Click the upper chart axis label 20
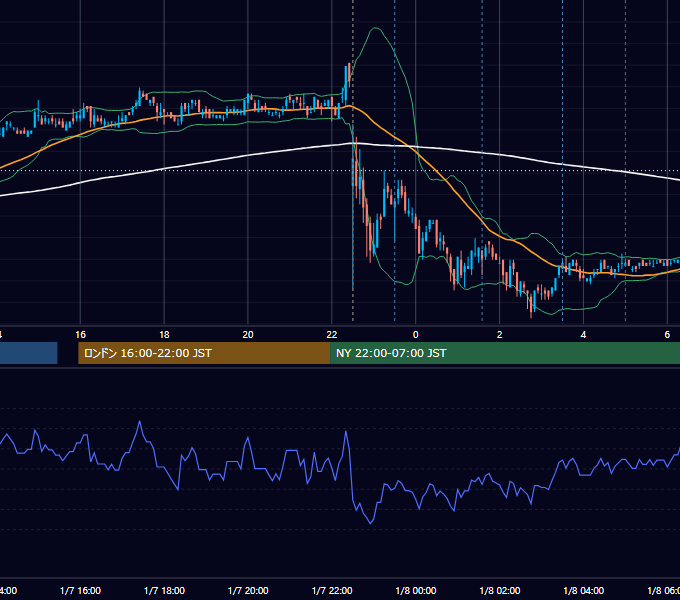 (248, 335)
